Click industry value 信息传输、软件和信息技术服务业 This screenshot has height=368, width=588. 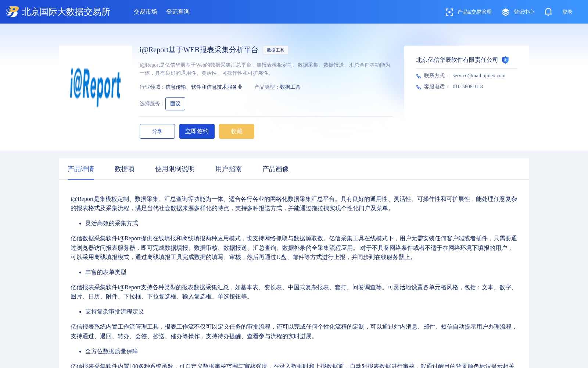pyautogui.click(x=204, y=87)
